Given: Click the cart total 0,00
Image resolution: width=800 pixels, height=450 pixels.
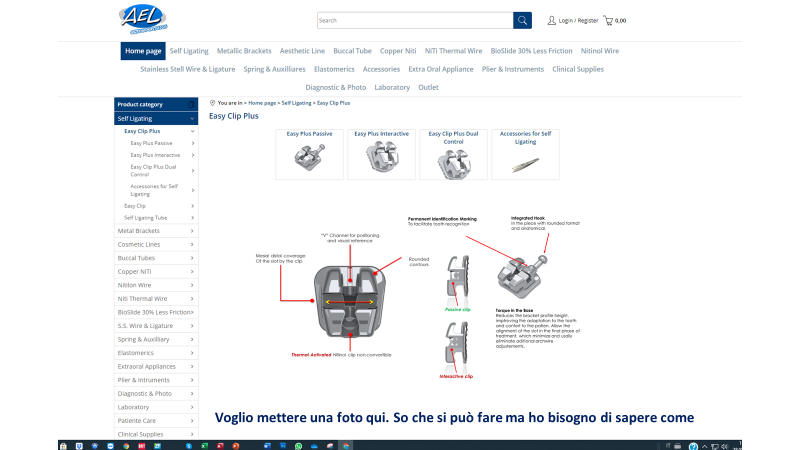Looking at the screenshot, I should (620, 21).
